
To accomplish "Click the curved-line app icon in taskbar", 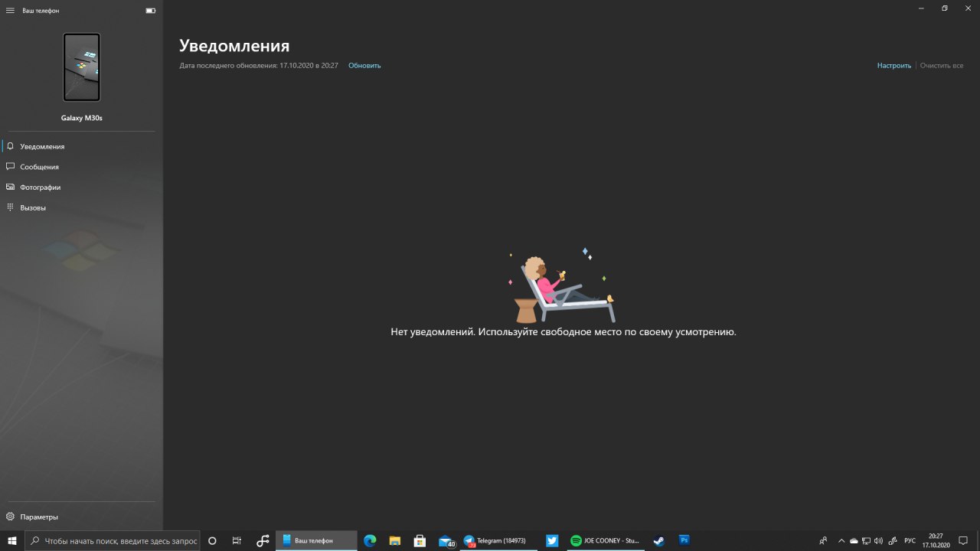I will click(x=263, y=540).
